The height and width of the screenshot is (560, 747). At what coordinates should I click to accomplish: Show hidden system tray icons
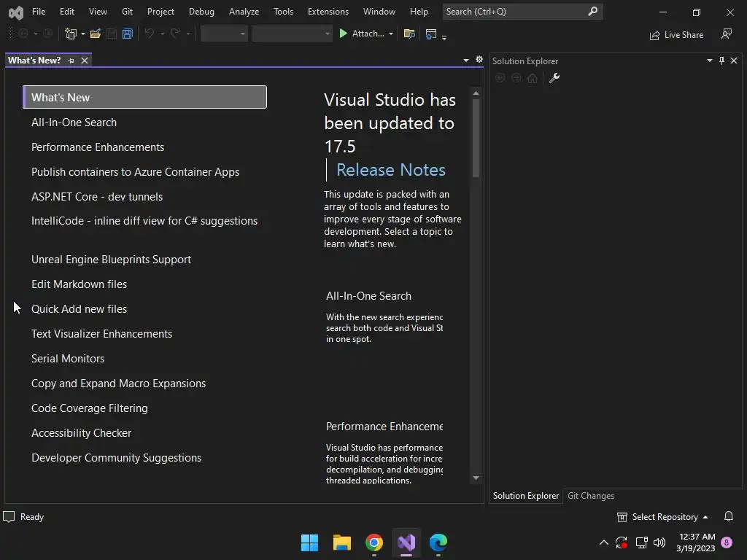tap(603, 542)
